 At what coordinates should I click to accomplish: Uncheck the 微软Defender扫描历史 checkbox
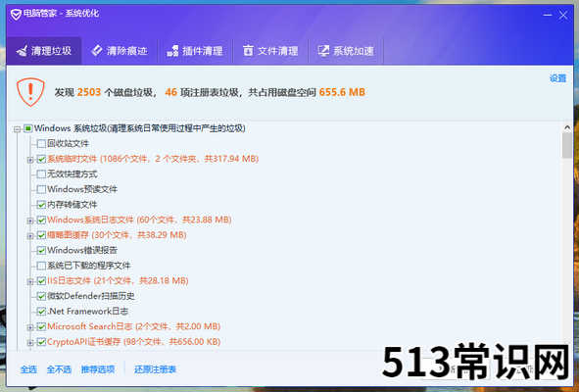[x=41, y=296]
